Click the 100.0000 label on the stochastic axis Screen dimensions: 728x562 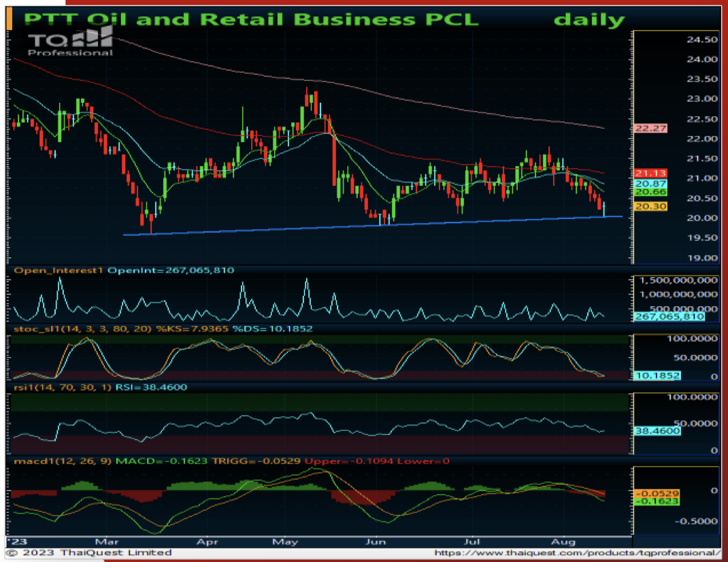click(x=692, y=339)
